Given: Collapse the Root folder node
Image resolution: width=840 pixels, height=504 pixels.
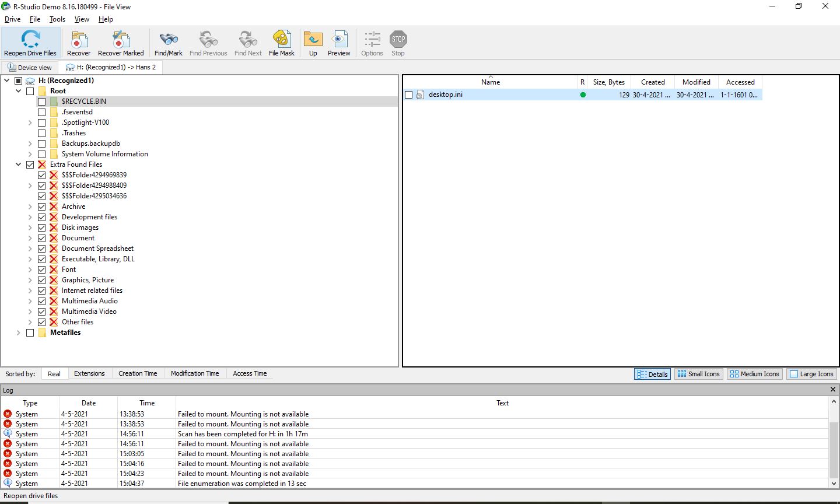Looking at the screenshot, I should pyautogui.click(x=19, y=91).
